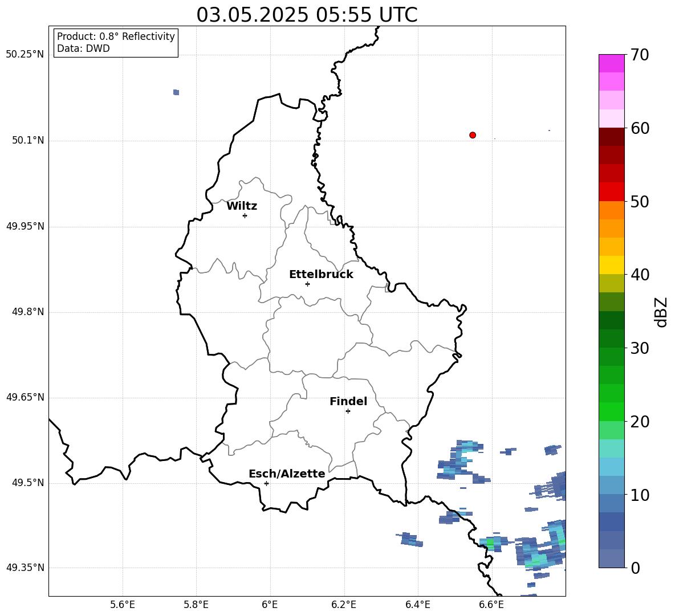Click the 20 colorbar tick label
This screenshot has width=675, height=616.
[640, 422]
